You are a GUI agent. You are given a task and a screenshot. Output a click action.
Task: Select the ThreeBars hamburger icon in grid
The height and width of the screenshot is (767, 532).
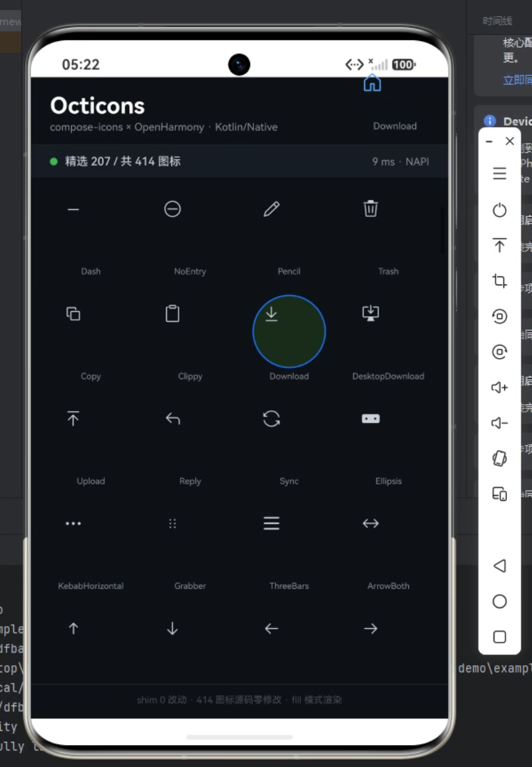(271, 523)
